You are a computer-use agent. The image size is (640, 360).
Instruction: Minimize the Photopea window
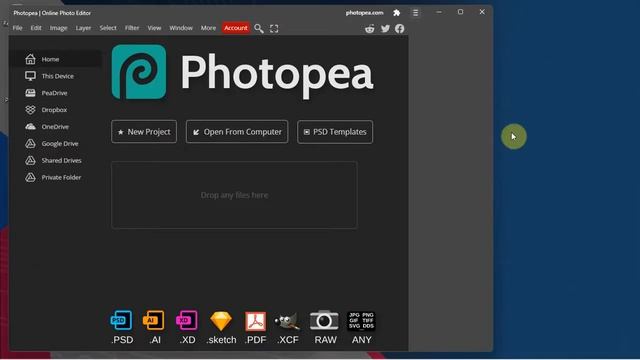[439, 12]
